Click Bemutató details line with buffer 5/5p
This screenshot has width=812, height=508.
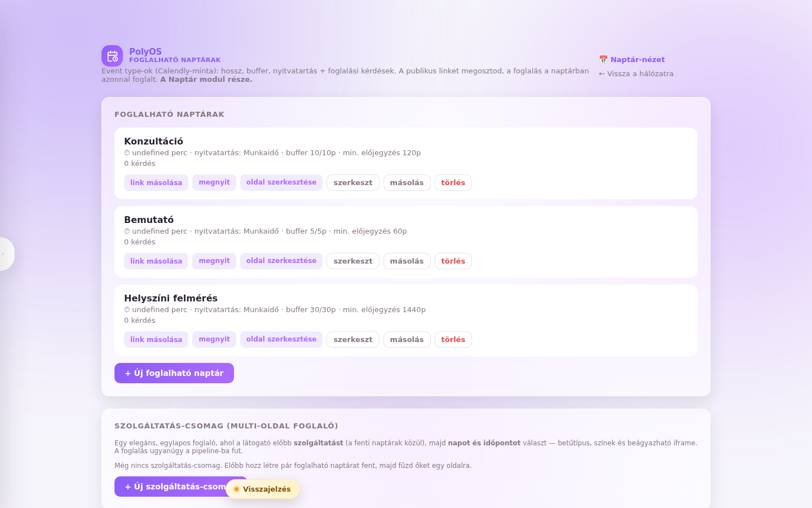click(x=266, y=231)
